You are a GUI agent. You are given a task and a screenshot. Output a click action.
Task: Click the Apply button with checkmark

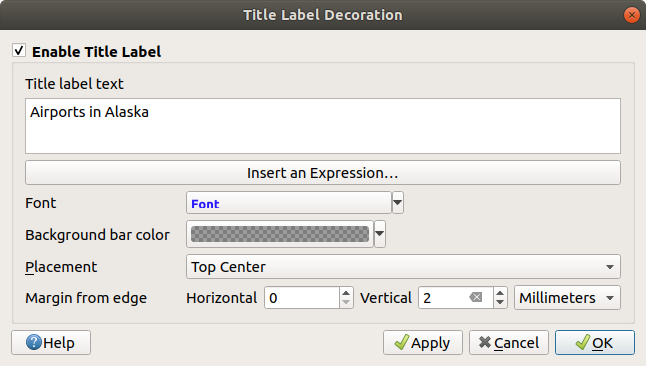coord(423,343)
